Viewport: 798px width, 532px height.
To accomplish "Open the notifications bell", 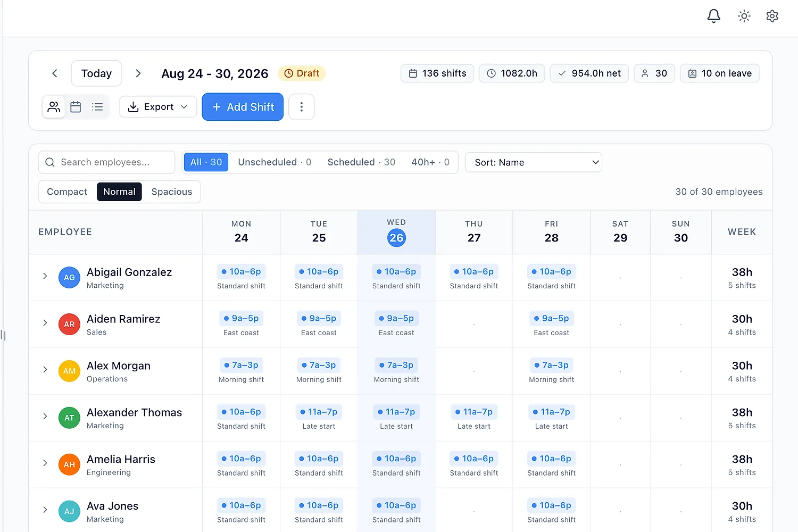I will click(x=713, y=16).
